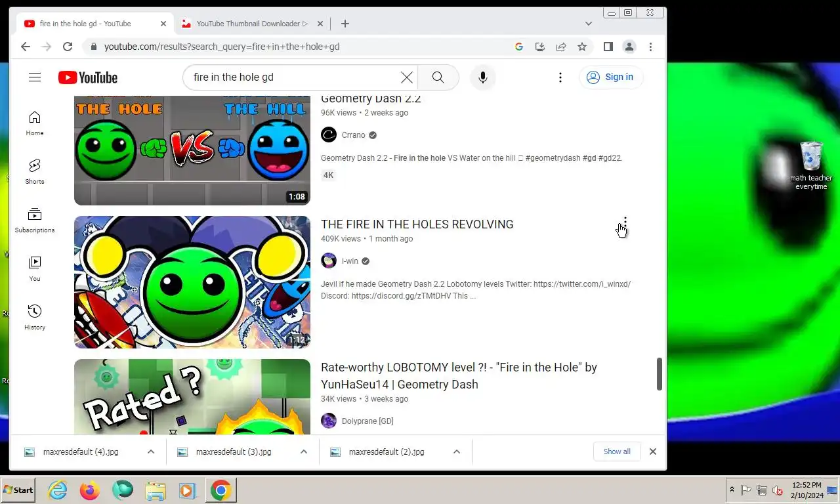
Task: Open Shorts in the sidebar
Action: click(x=35, y=171)
